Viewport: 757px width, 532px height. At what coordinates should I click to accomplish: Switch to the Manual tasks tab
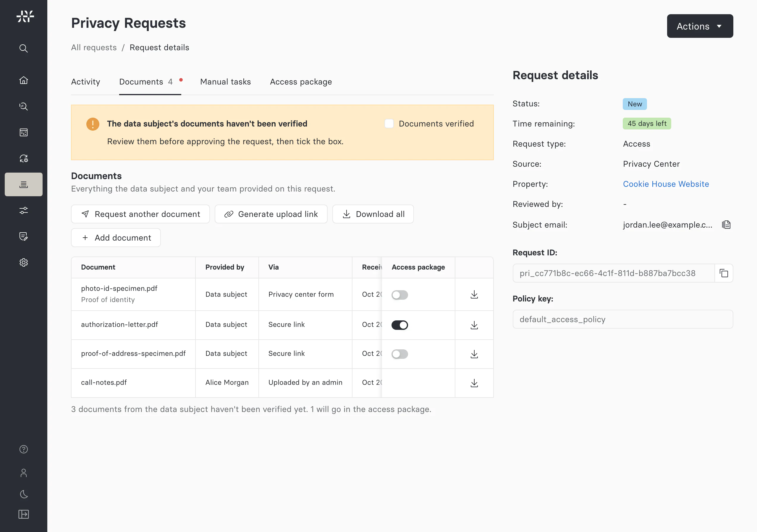click(x=226, y=82)
